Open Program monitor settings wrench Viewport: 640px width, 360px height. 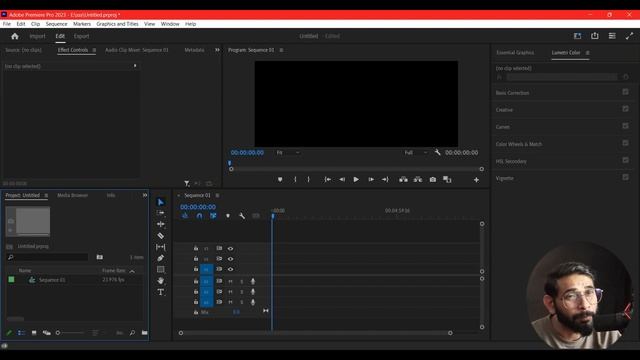tap(438, 152)
